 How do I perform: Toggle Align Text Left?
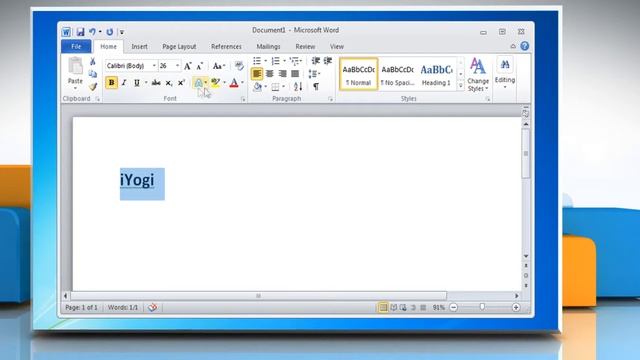pyautogui.click(x=257, y=74)
